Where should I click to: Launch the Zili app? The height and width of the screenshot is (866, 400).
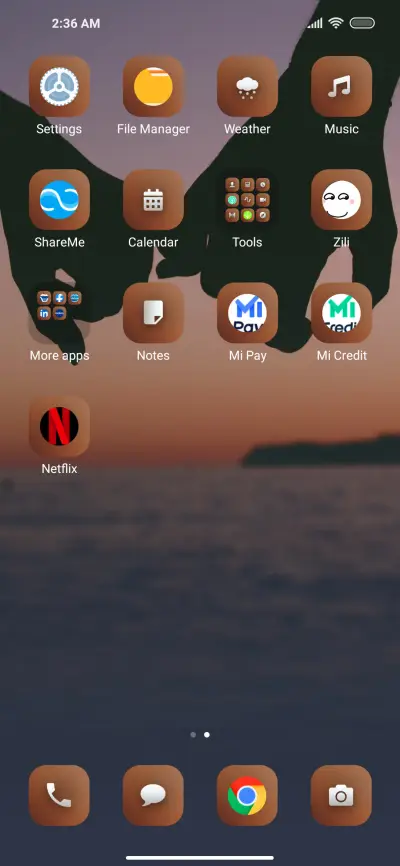[341, 200]
